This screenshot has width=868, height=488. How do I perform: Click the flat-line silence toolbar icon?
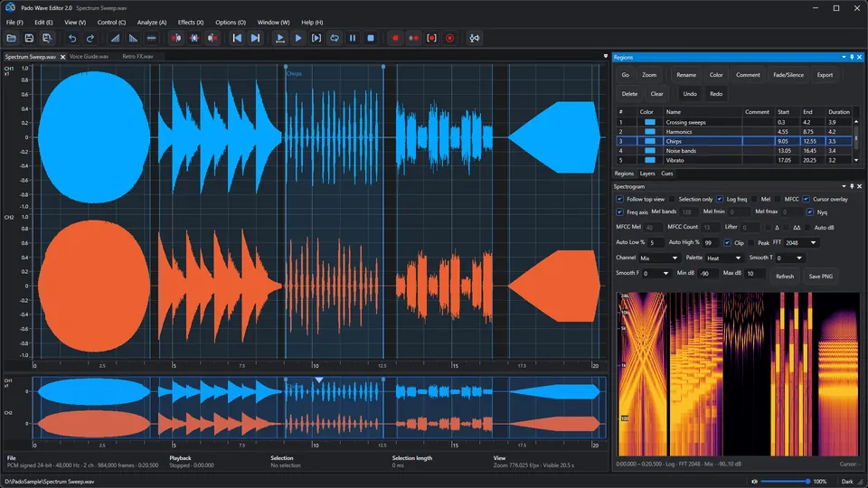(151, 38)
